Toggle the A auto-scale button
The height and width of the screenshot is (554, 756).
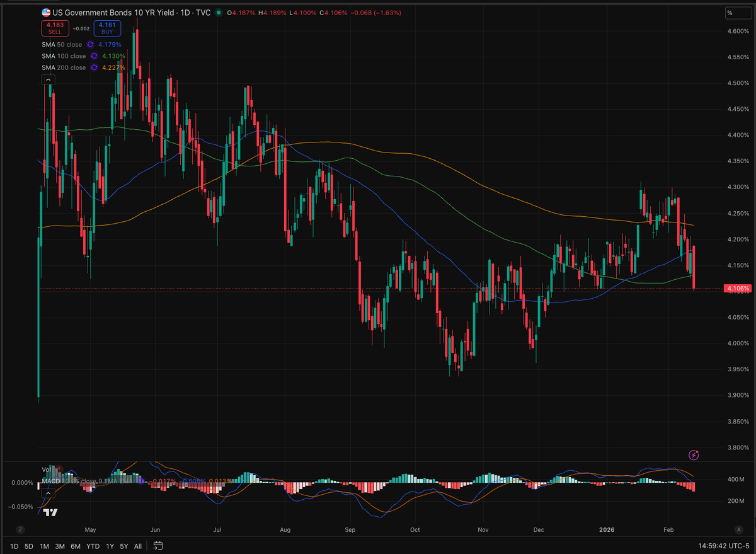tap(738, 529)
